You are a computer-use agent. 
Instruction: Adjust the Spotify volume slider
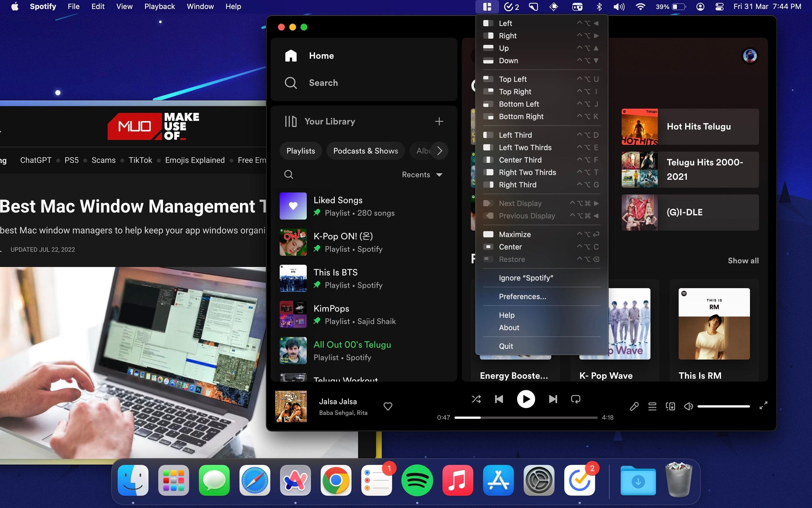[x=724, y=406]
